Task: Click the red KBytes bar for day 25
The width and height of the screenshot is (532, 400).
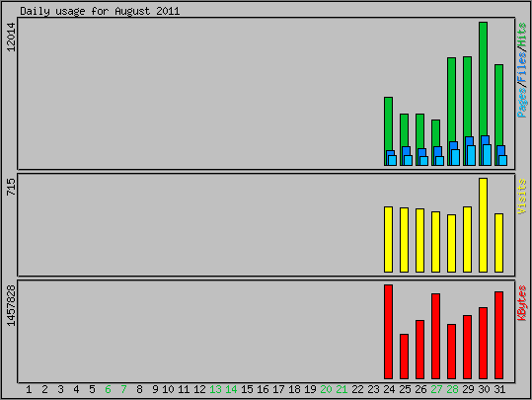Action: [x=404, y=357]
